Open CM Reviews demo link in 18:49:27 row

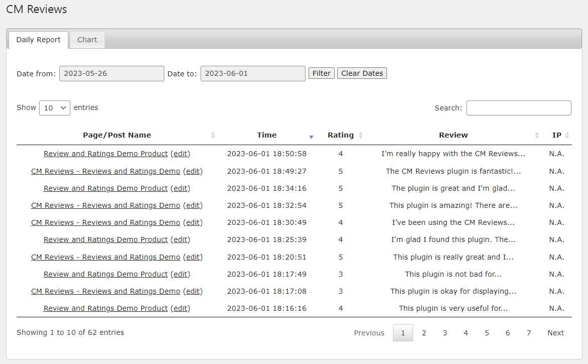click(106, 171)
